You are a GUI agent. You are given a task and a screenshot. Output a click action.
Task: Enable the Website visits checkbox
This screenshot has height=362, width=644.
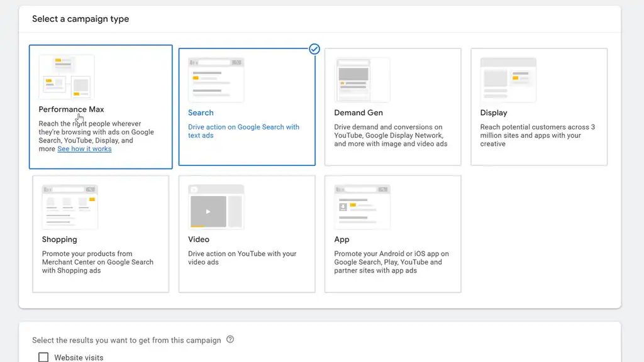tap(43, 357)
